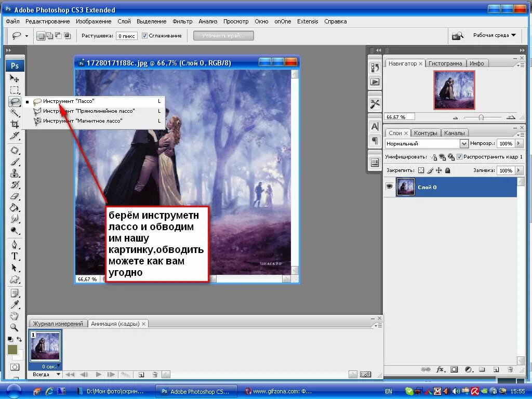Select the Pen tool
This screenshot has width=532, height=399.
click(14, 245)
